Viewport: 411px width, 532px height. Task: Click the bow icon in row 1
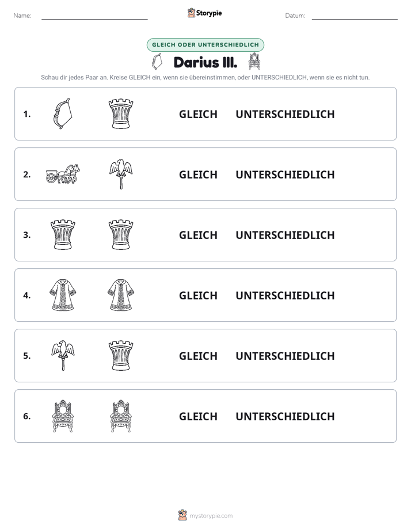(x=63, y=113)
